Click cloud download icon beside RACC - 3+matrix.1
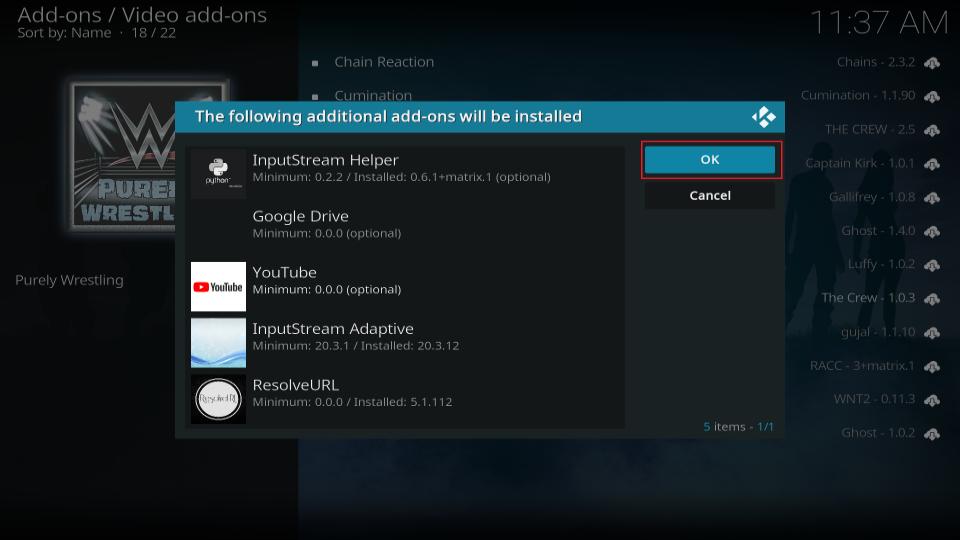 [932, 366]
